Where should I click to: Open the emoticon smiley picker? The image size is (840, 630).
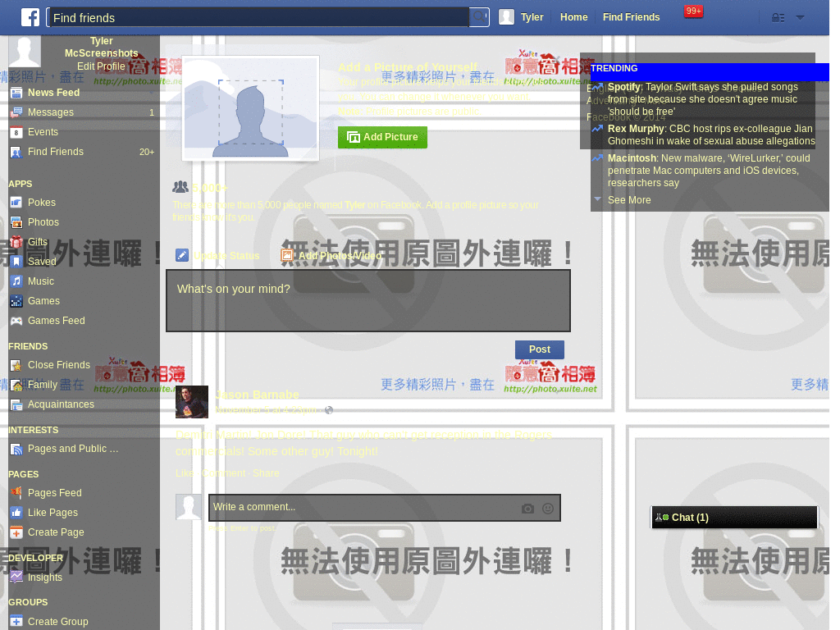[x=547, y=509]
